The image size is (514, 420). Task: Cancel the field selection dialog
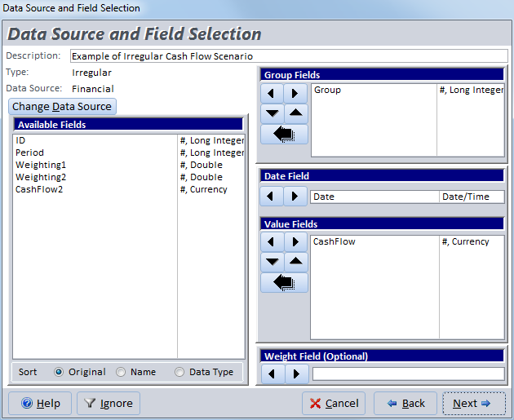(334, 404)
